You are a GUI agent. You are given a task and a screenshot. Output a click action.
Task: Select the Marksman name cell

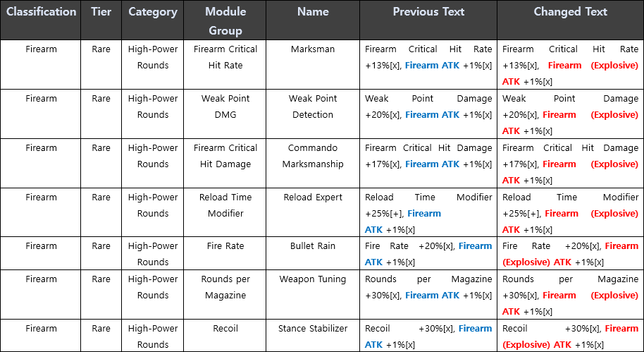pyautogui.click(x=313, y=49)
